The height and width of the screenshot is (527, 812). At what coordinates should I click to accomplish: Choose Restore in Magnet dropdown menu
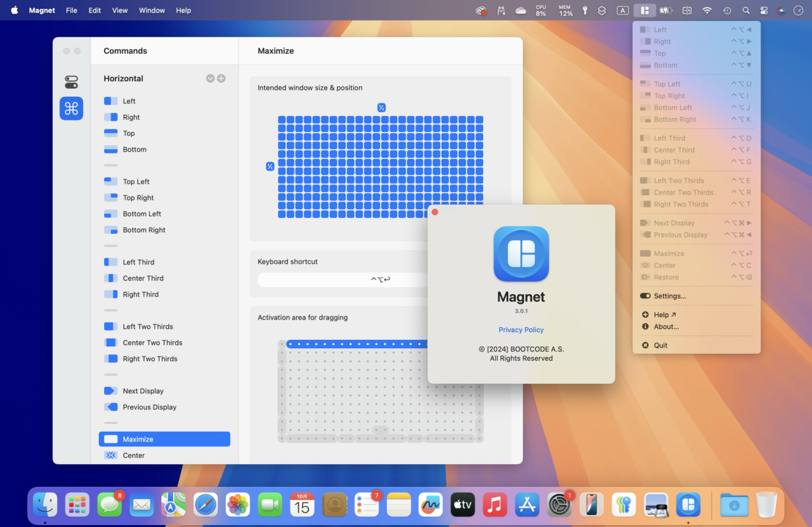click(x=696, y=277)
